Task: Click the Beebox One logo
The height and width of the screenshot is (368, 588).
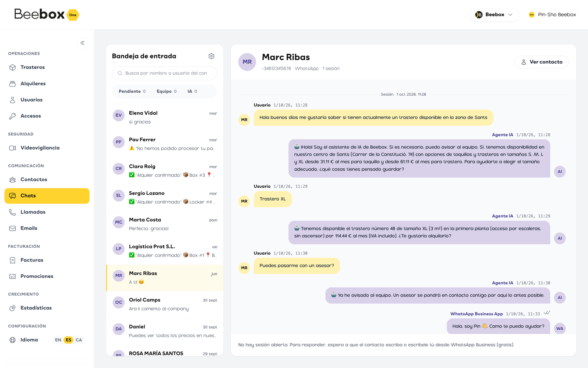Action: (47, 14)
